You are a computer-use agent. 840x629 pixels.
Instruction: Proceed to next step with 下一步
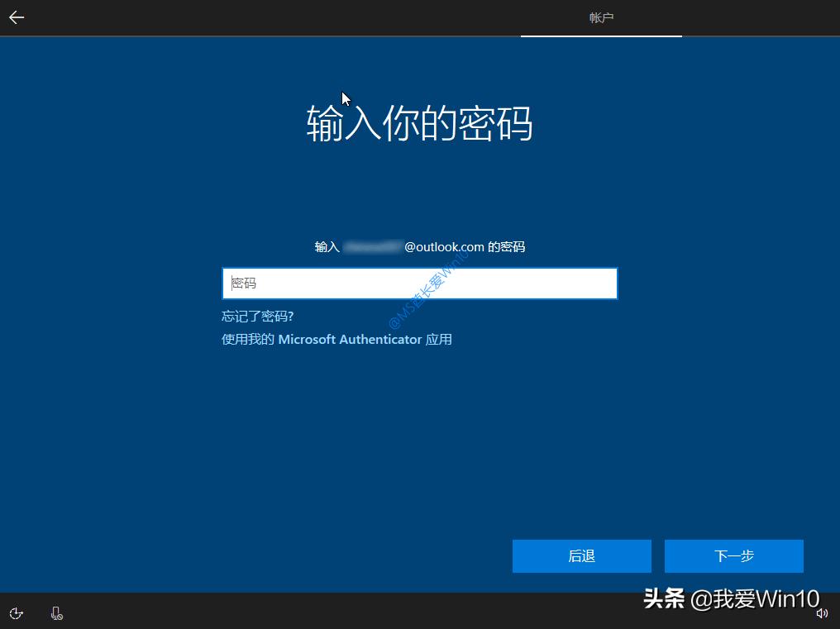(x=733, y=555)
